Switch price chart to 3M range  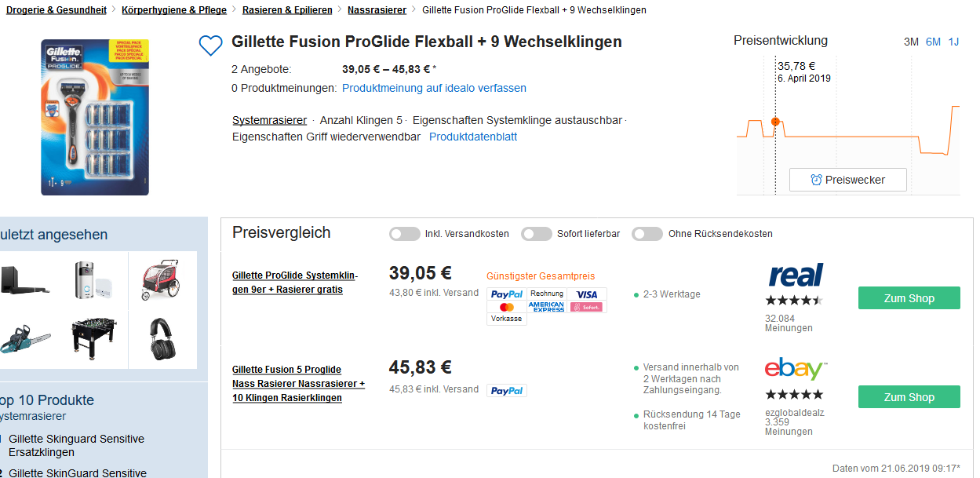911,42
